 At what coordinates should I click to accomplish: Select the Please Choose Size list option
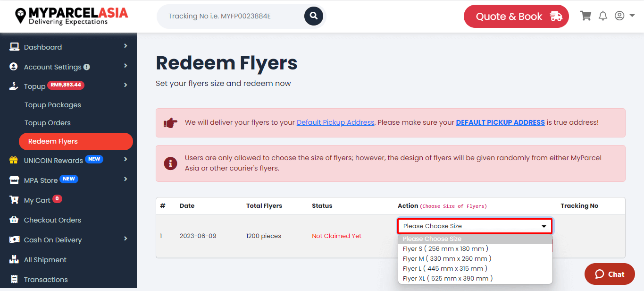click(475, 239)
